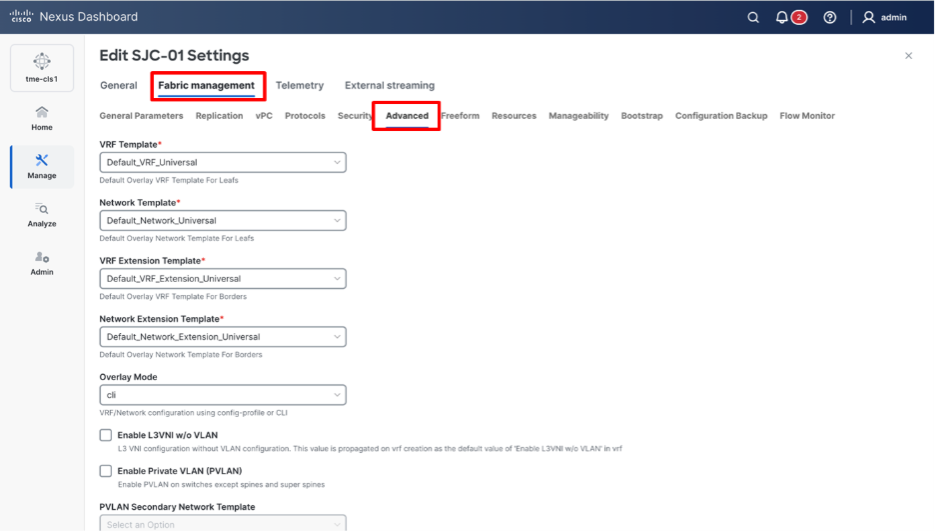Open the Admin sidebar section

42,263
